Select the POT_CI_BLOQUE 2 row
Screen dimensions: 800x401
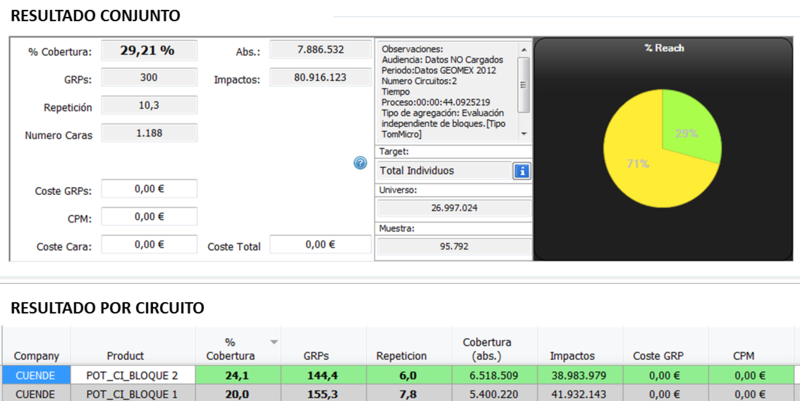click(x=126, y=374)
